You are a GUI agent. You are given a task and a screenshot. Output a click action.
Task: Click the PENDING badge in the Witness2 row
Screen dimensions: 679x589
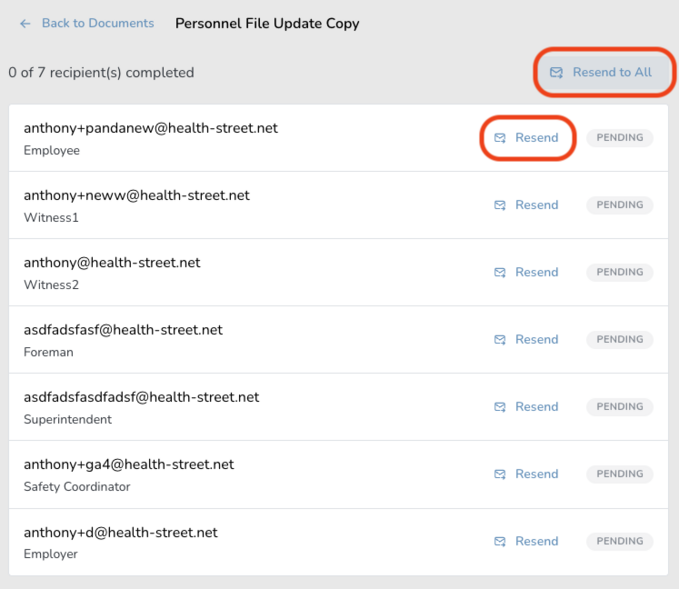click(620, 272)
